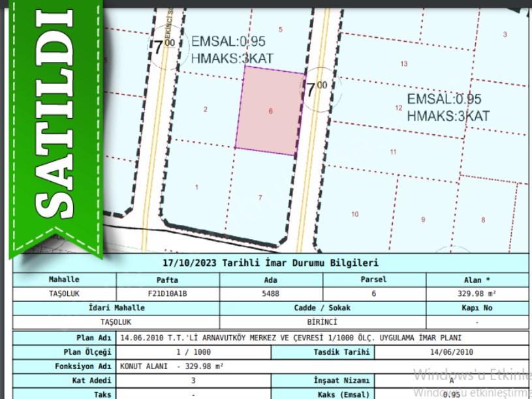Select parcel 13 on the zoning map
Screen dimensions: 532x399
[404, 64]
